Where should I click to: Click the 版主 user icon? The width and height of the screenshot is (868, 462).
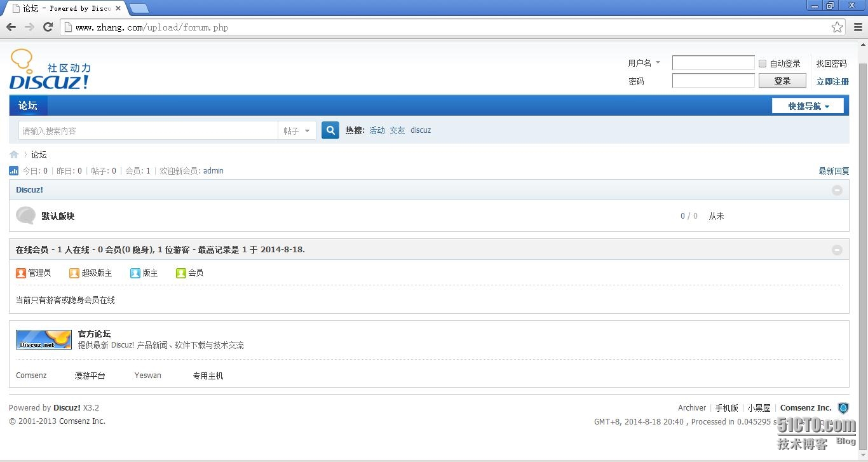[x=135, y=273]
